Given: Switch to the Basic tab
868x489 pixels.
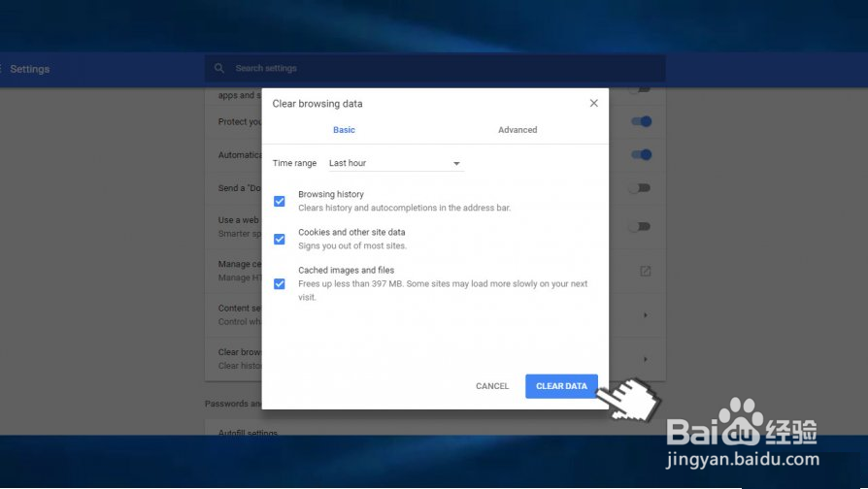Looking at the screenshot, I should [344, 130].
